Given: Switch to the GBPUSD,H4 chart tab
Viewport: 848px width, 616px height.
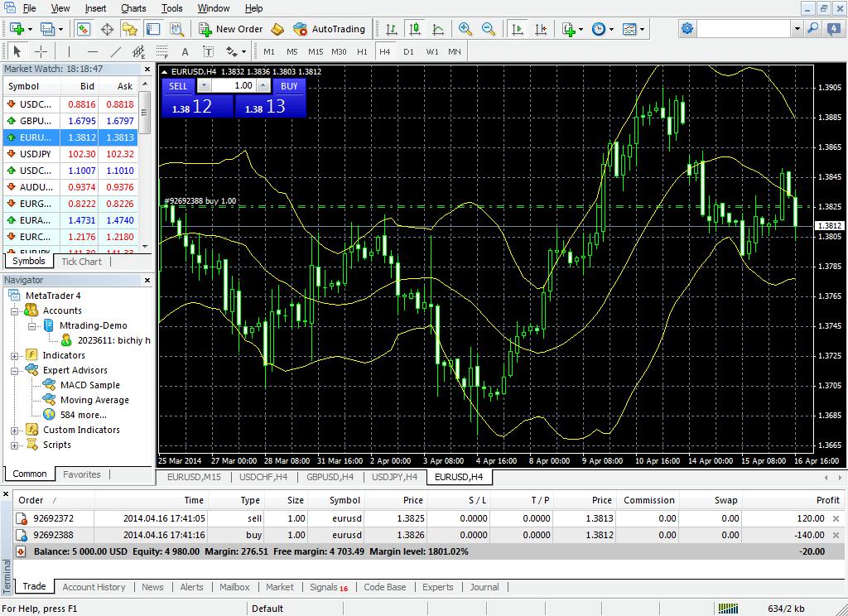Looking at the screenshot, I should click(330, 477).
